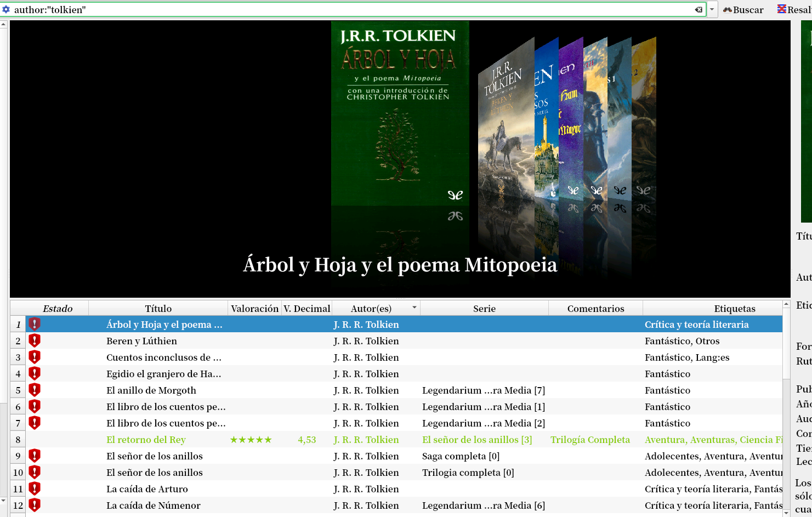
Task: Click status icon on Legendarium [2] row
Action: (35, 423)
